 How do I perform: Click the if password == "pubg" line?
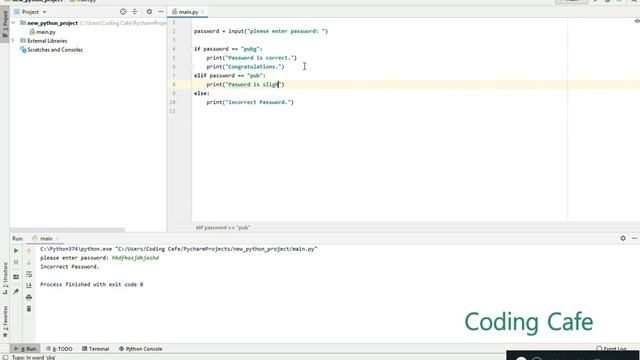point(228,49)
